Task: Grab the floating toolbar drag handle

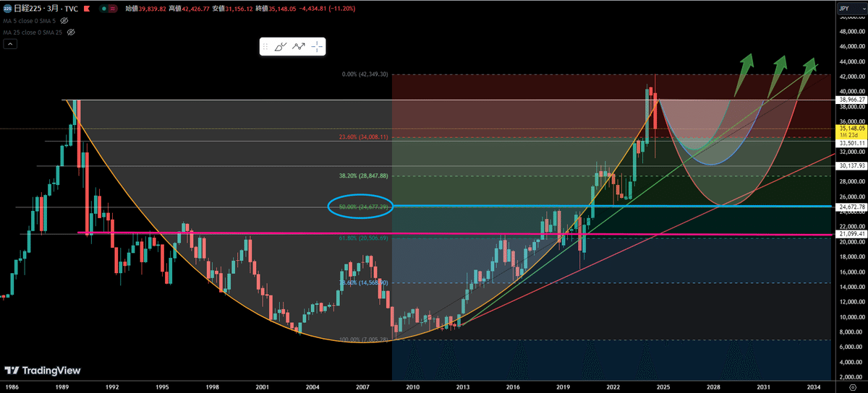Action: (x=266, y=47)
